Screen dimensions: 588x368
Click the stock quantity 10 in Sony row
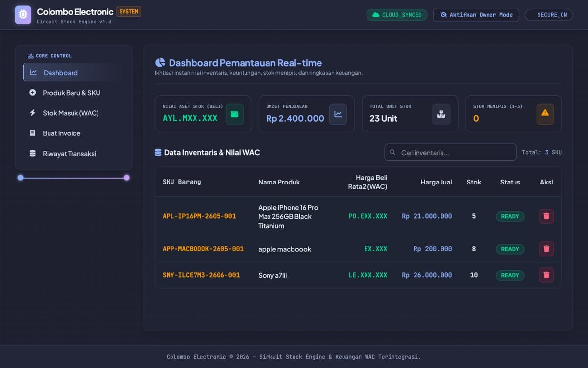pyautogui.click(x=474, y=275)
